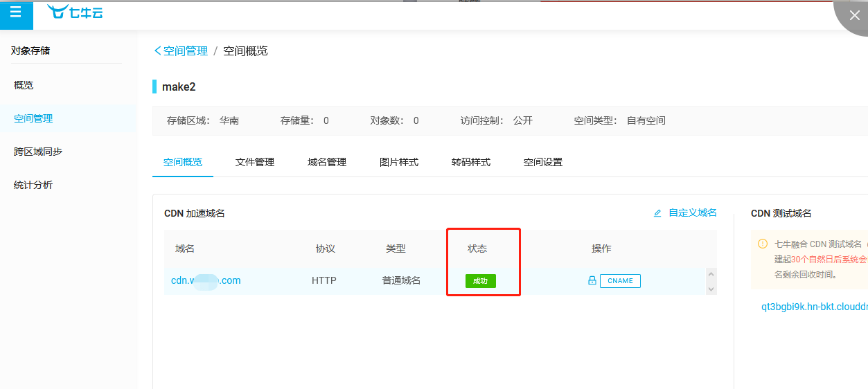The height and width of the screenshot is (389, 868).
Task: Open the qt3bgbi9k test domain link
Action: [x=814, y=306]
